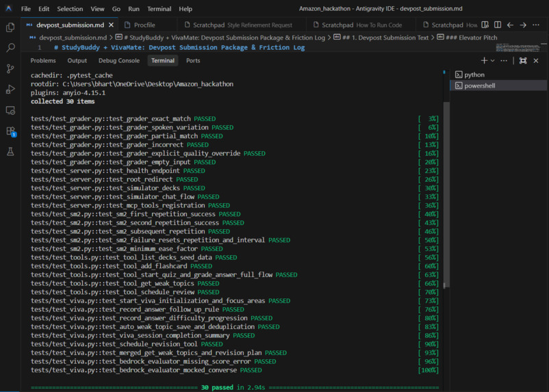Open the Remote Explorer view
This screenshot has width=549, height=392.
(10, 110)
